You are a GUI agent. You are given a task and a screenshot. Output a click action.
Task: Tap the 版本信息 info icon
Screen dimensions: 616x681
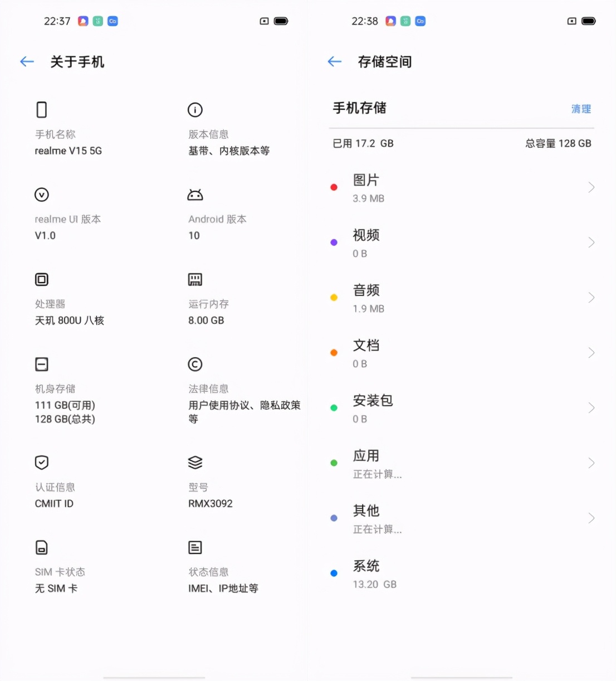tap(195, 110)
